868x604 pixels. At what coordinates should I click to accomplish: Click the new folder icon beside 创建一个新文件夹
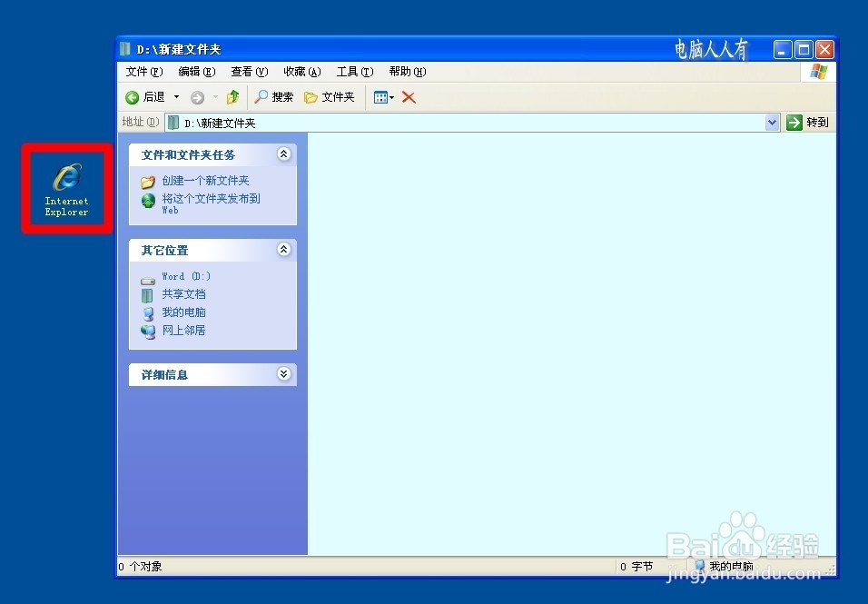[x=148, y=182]
